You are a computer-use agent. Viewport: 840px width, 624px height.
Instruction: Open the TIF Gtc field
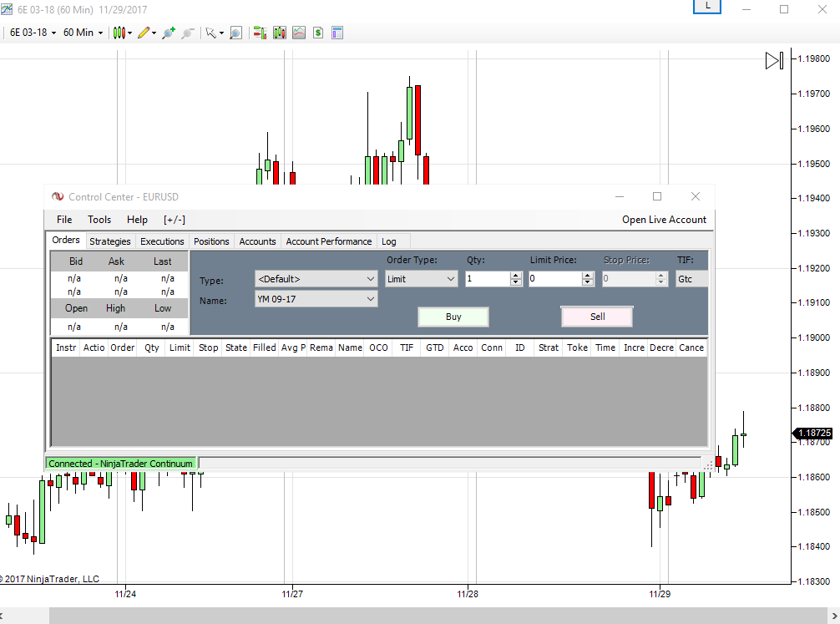pos(691,279)
